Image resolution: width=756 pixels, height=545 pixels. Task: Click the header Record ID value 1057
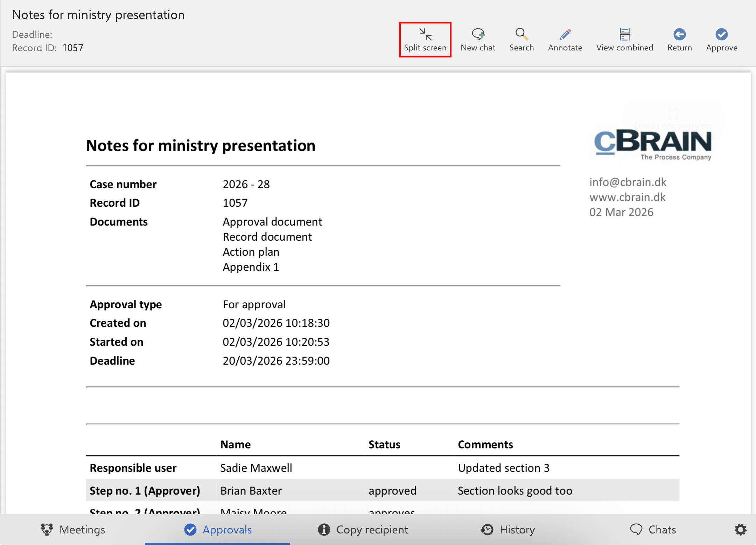pos(73,48)
